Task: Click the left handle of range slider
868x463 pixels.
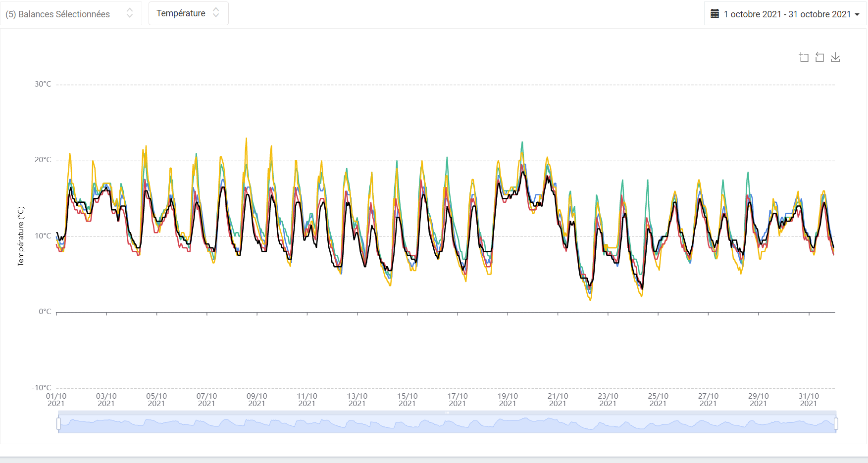Action: click(x=58, y=424)
